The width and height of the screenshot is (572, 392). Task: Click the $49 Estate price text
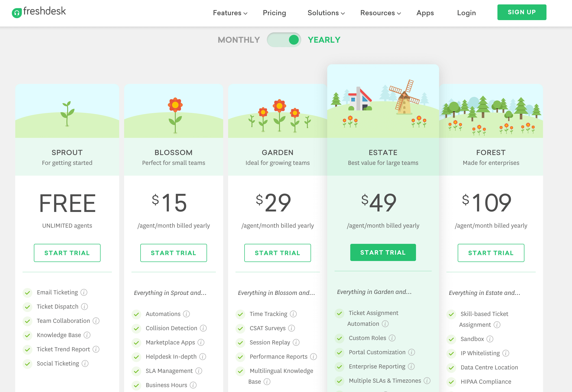(379, 203)
